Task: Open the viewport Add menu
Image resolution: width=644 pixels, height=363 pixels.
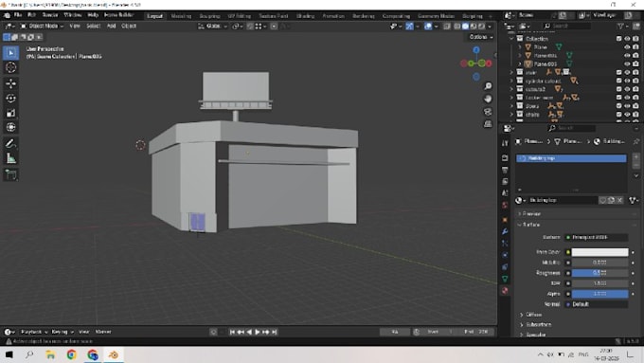Action: coord(112,26)
